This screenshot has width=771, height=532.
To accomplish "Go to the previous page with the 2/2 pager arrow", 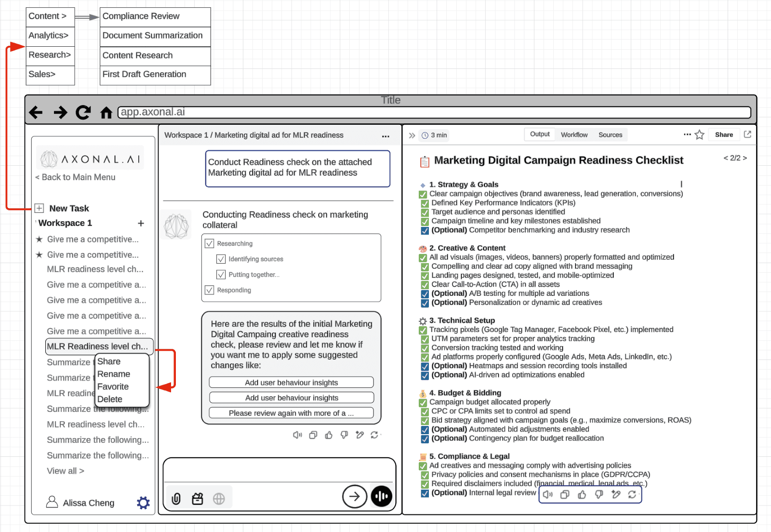I will 726,158.
